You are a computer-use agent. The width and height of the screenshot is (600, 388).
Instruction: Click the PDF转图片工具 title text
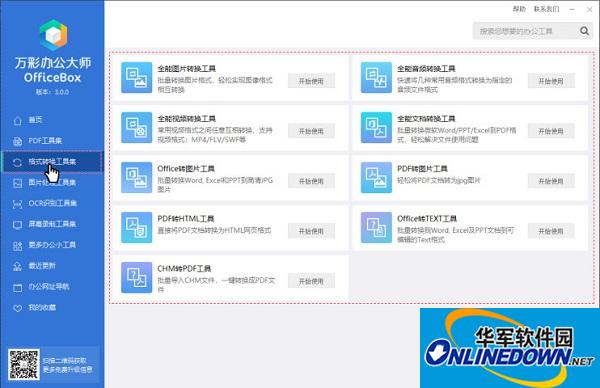point(422,169)
